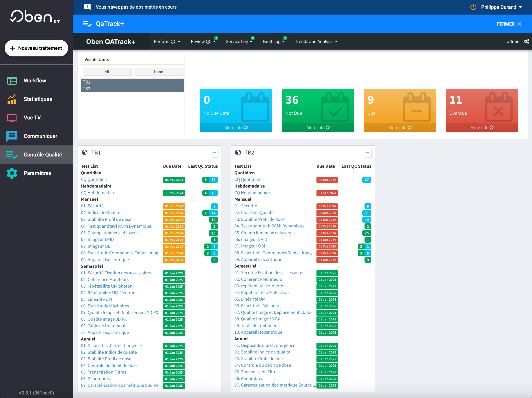
Task: Click the dosimetry alert message icon
Action: click(x=87, y=7)
